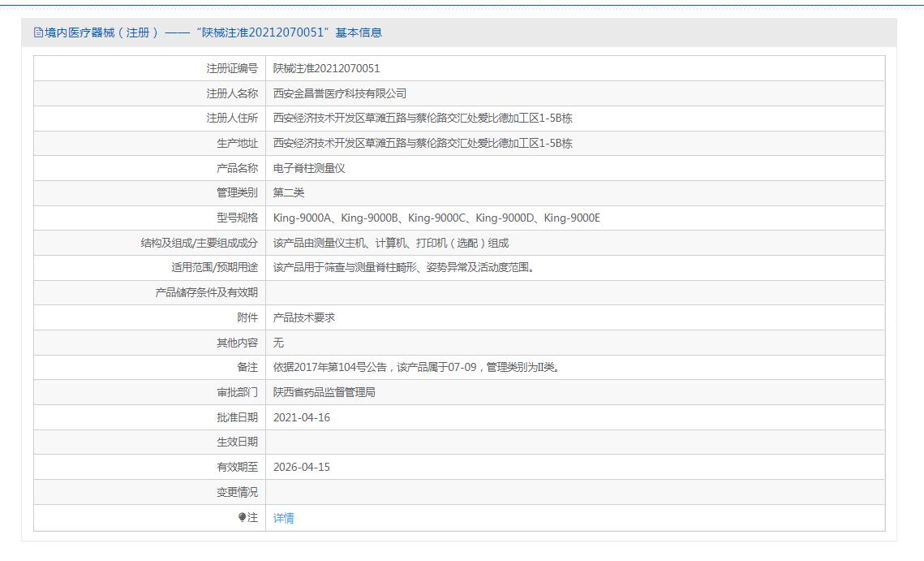Open the 详情 link in the 注 row
Viewport: 924px width, 561px height.
[283, 518]
